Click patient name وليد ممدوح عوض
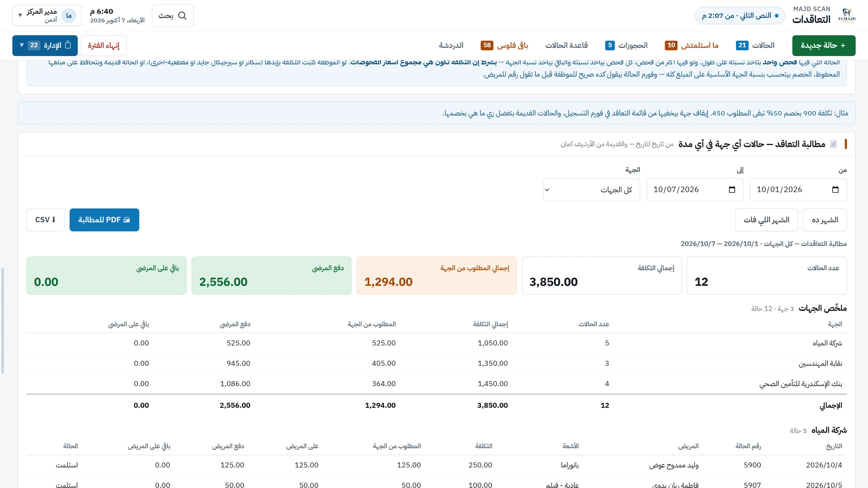Viewport: 868px width, 488px height. coord(674,465)
